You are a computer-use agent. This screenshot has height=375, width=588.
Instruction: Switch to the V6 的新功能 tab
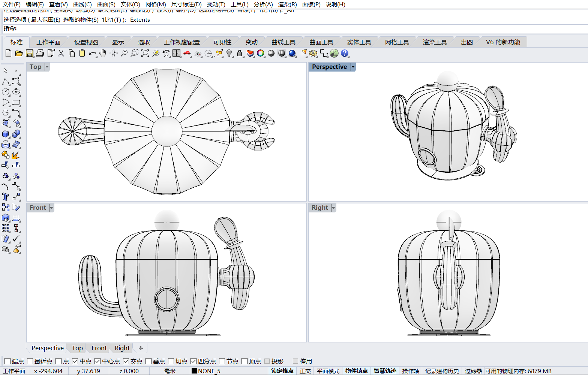pos(503,42)
